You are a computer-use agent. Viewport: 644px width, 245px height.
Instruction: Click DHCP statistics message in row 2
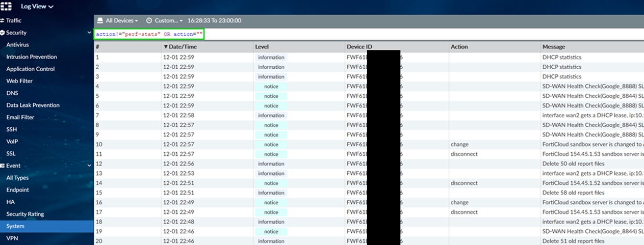[561, 67]
